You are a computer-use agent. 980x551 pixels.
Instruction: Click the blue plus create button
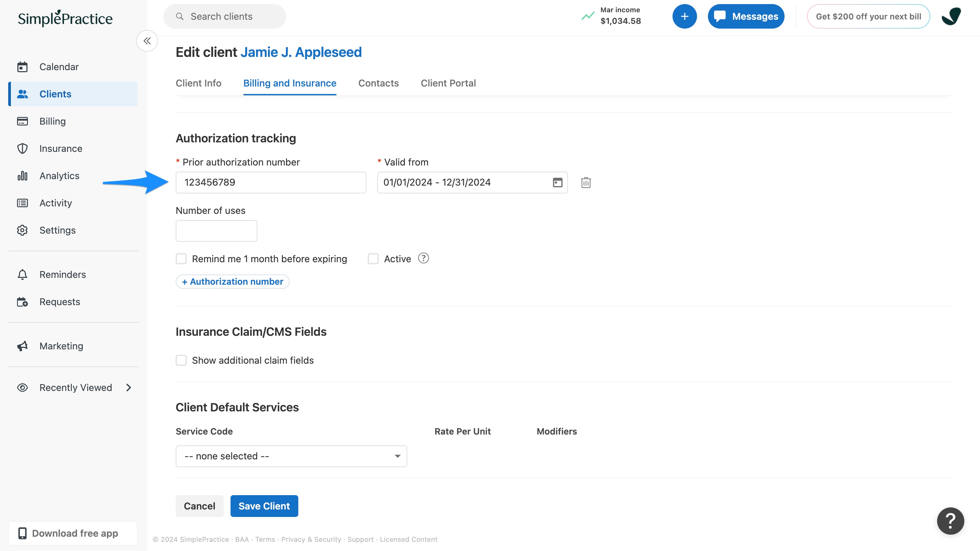(684, 16)
